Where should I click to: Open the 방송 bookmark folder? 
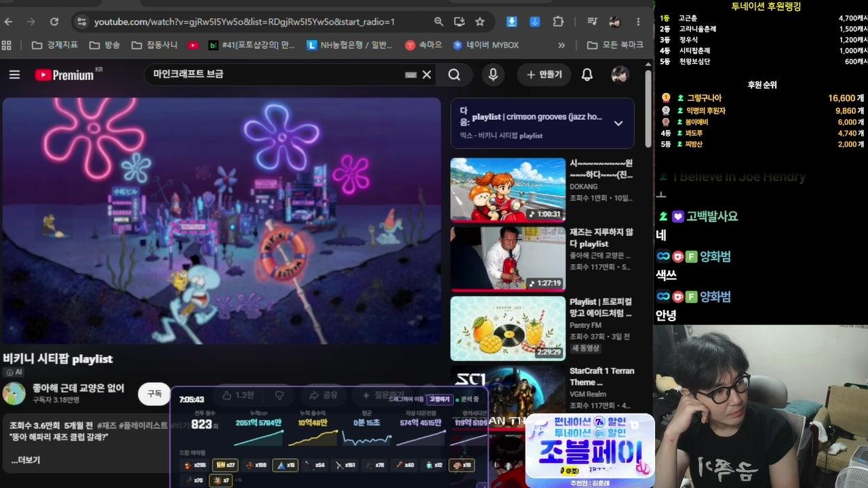[104, 45]
